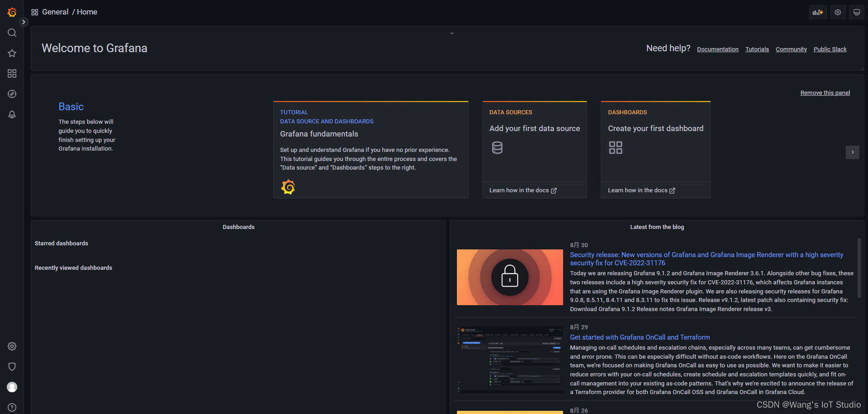Viewport: 868px width, 414px height.
Task: Open the Configuration gear icon in sidebar
Action: (12, 346)
